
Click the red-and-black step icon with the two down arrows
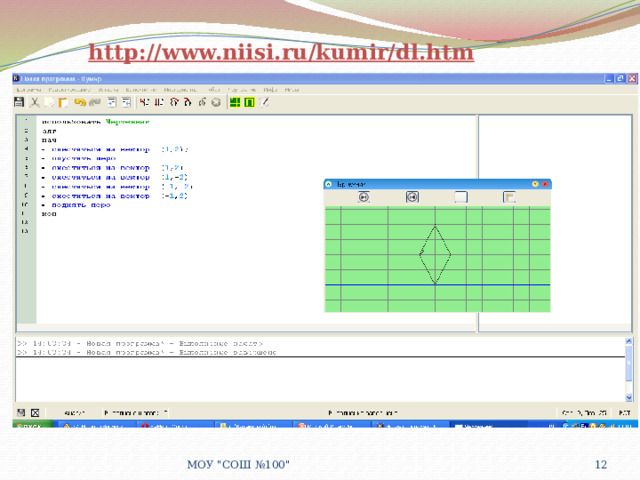(x=159, y=102)
